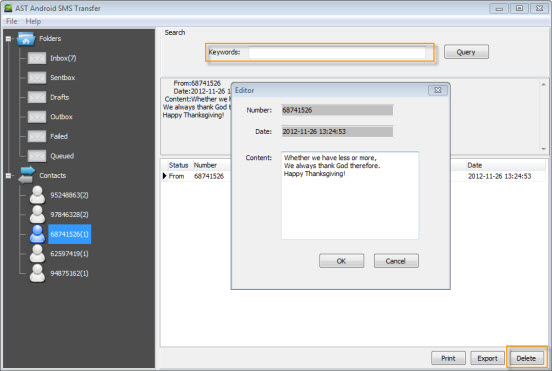Close the Editor dialog
The image size is (552, 371).
click(438, 90)
